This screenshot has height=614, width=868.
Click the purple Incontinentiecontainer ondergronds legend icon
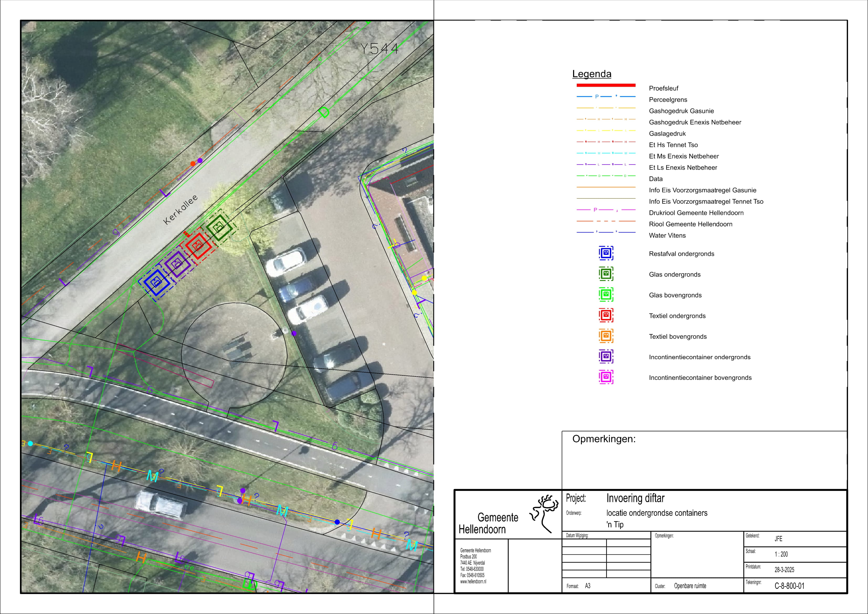pyautogui.click(x=606, y=356)
